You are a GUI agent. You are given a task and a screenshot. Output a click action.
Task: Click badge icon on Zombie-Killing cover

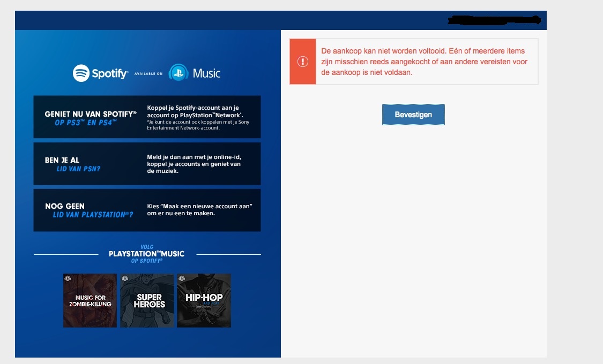coord(68,278)
